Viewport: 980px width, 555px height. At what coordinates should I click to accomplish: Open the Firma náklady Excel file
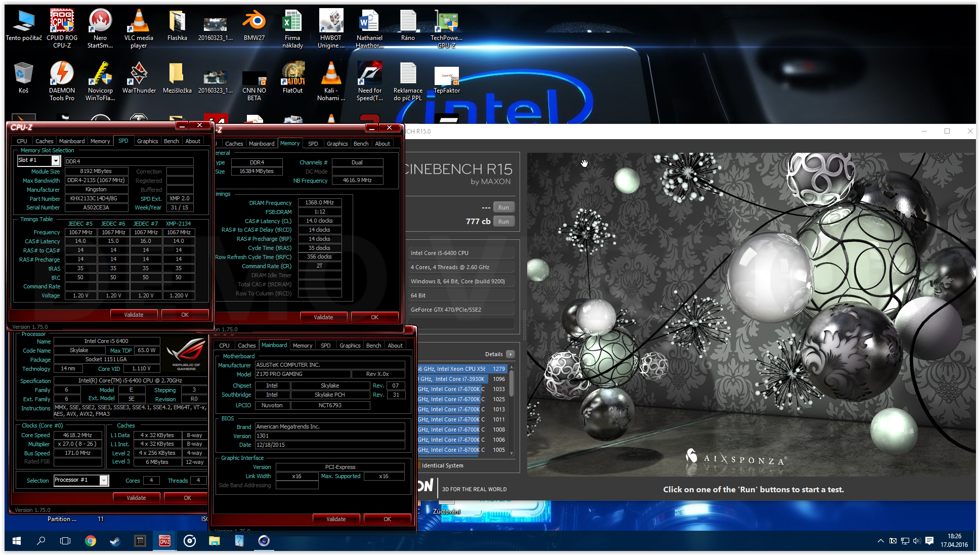click(x=292, y=28)
